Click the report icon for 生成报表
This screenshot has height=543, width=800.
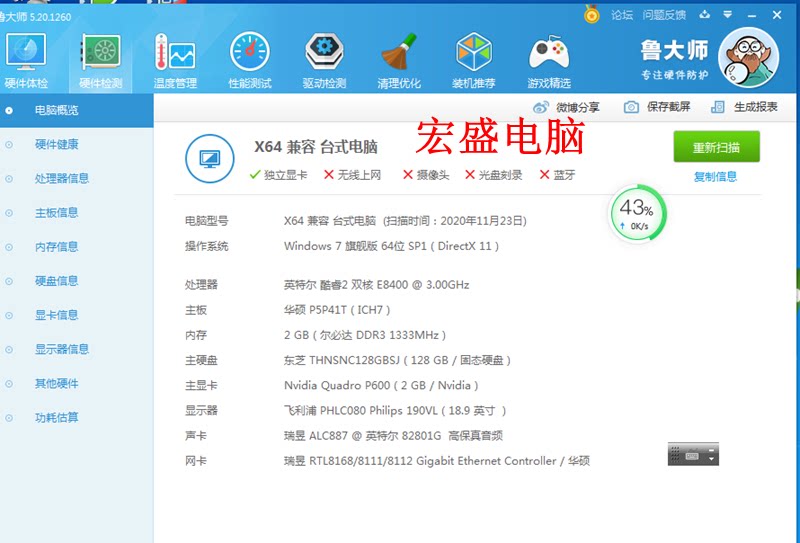[718, 107]
